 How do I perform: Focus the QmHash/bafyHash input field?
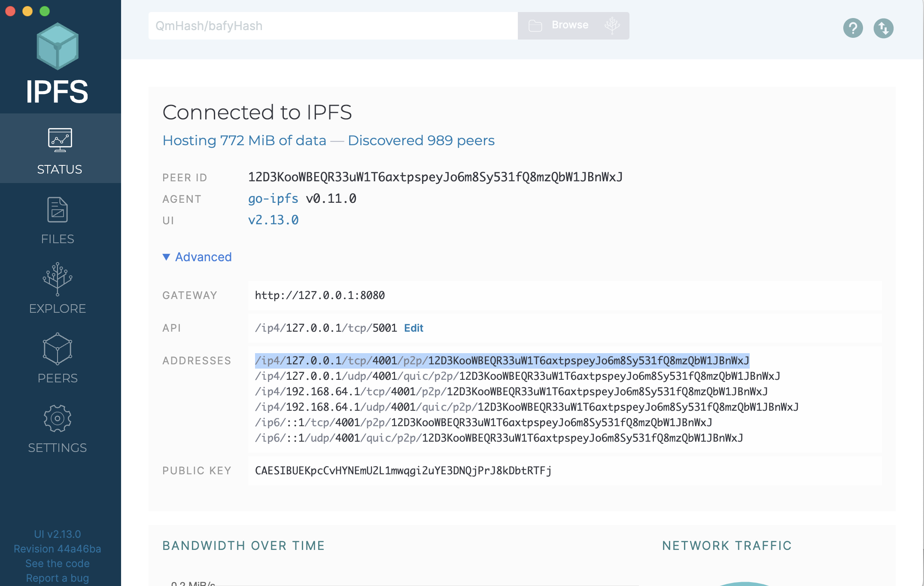[x=333, y=26]
